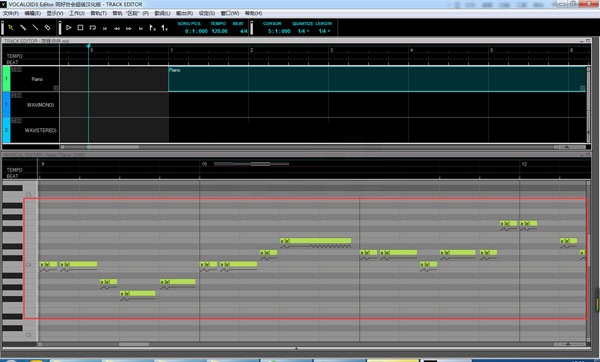Open the 编辑(E) menu
600x362 pixels.
pyautogui.click(x=33, y=13)
